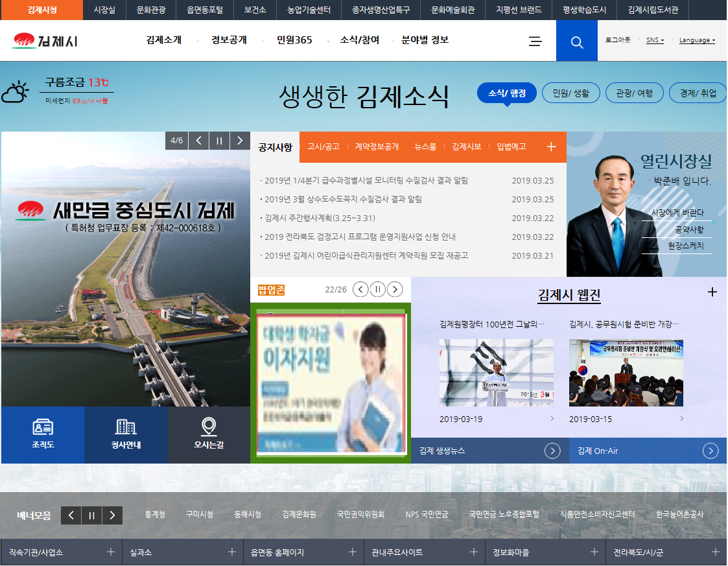Image resolution: width=728 pixels, height=566 pixels.
Task: Pause the main banner slideshow
Action: click(x=219, y=141)
